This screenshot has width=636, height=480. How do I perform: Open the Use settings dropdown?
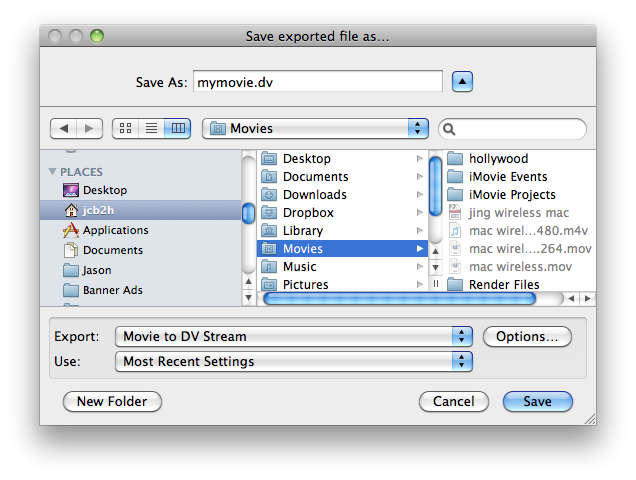[294, 361]
